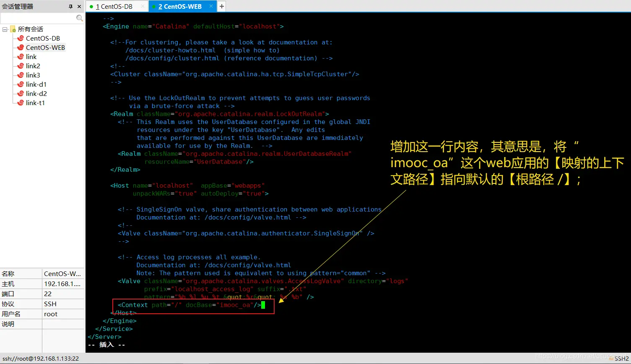Pin the 会话管理器 panel
631x364 pixels.
[x=70, y=6]
